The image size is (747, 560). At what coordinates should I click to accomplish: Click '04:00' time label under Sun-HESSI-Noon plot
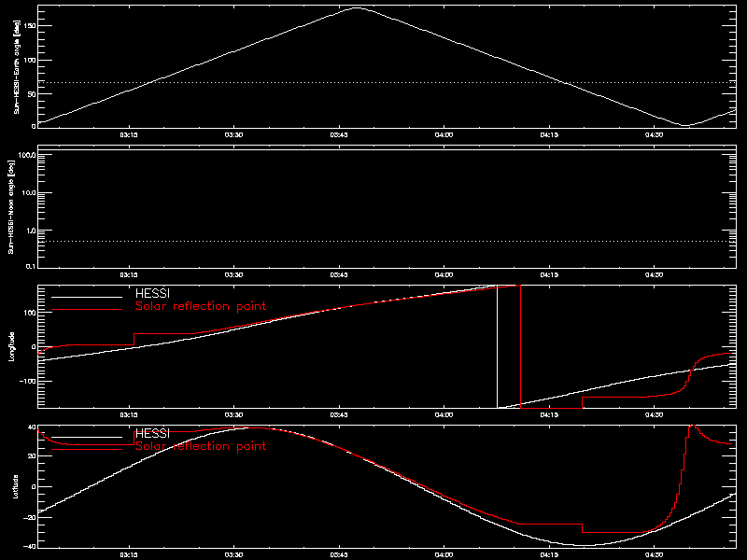click(x=444, y=274)
